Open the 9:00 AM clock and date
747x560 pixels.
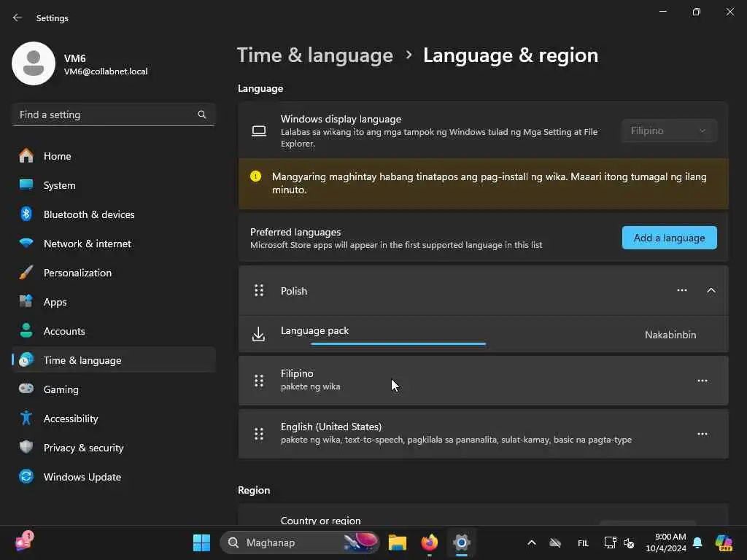[x=665, y=542]
